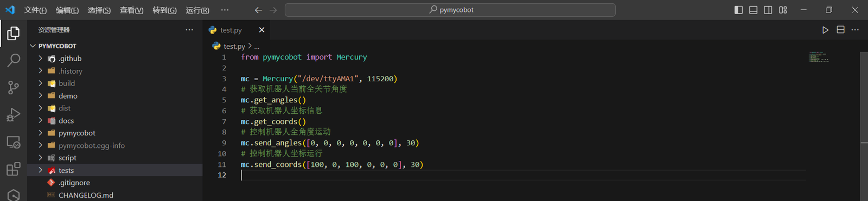868x201 pixels.
Task: Go back with the navigation arrow
Action: [x=258, y=10]
